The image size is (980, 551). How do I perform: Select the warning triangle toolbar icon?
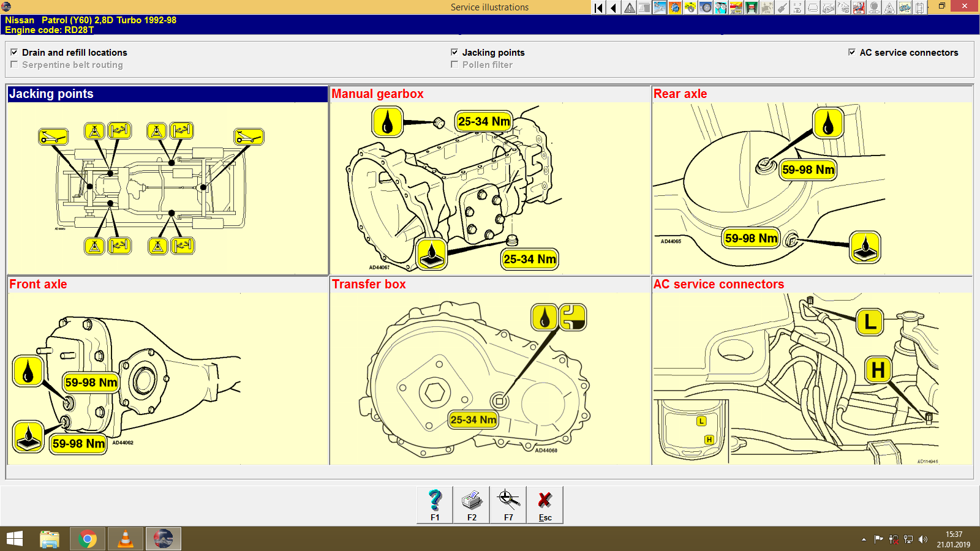(x=630, y=7)
